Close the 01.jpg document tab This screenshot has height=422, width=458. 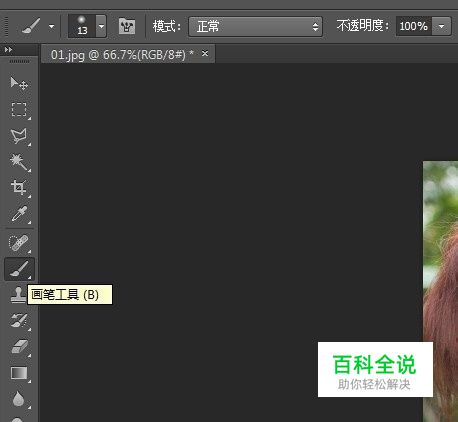point(205,53)
